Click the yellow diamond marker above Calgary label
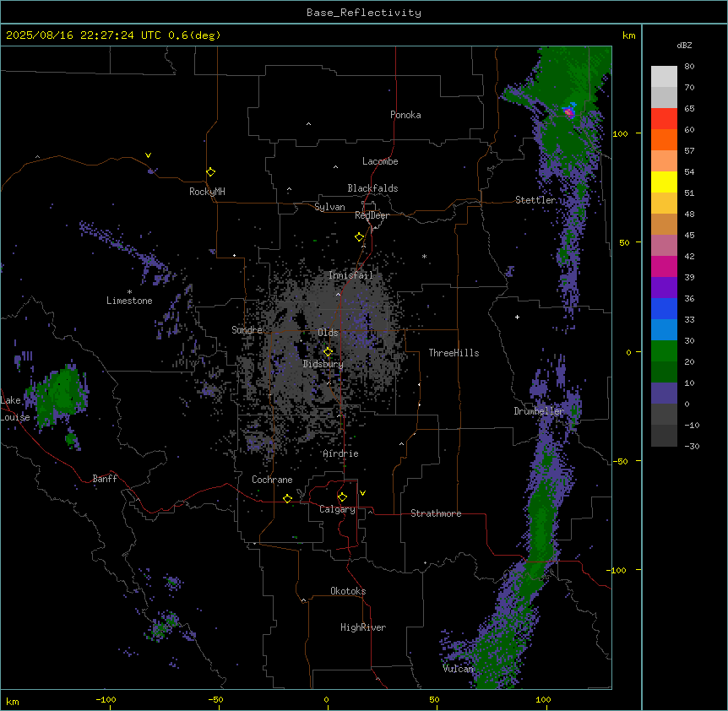This screenshot has height=711, width=728. tap(343, 497)
